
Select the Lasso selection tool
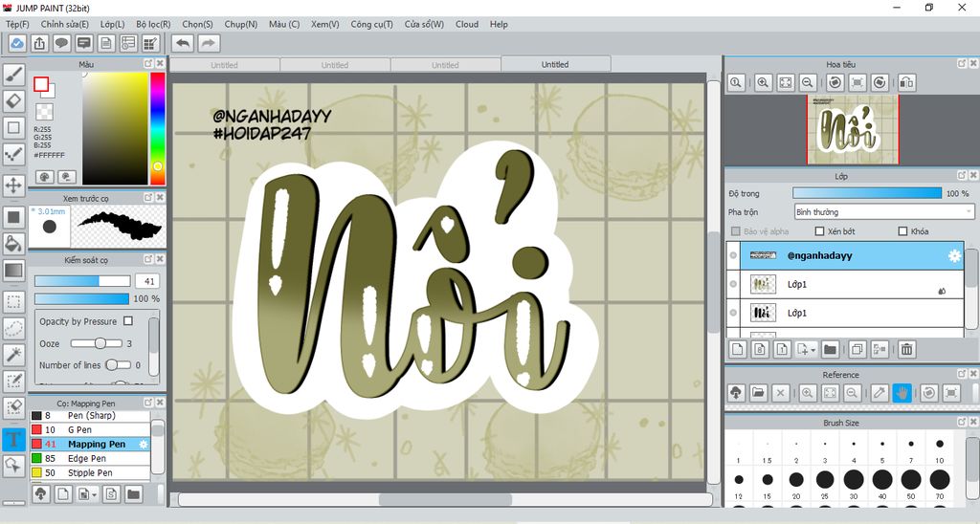point(13,328)
